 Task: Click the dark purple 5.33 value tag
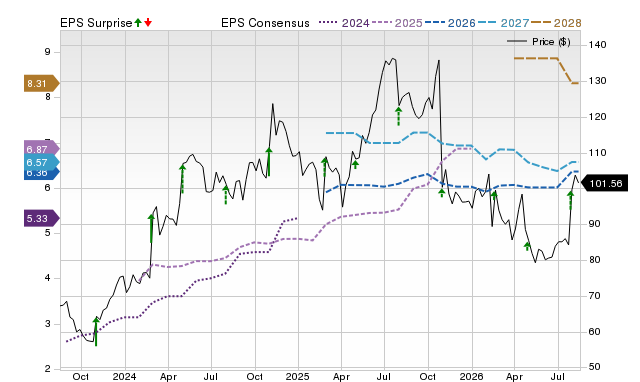(42, 218)
